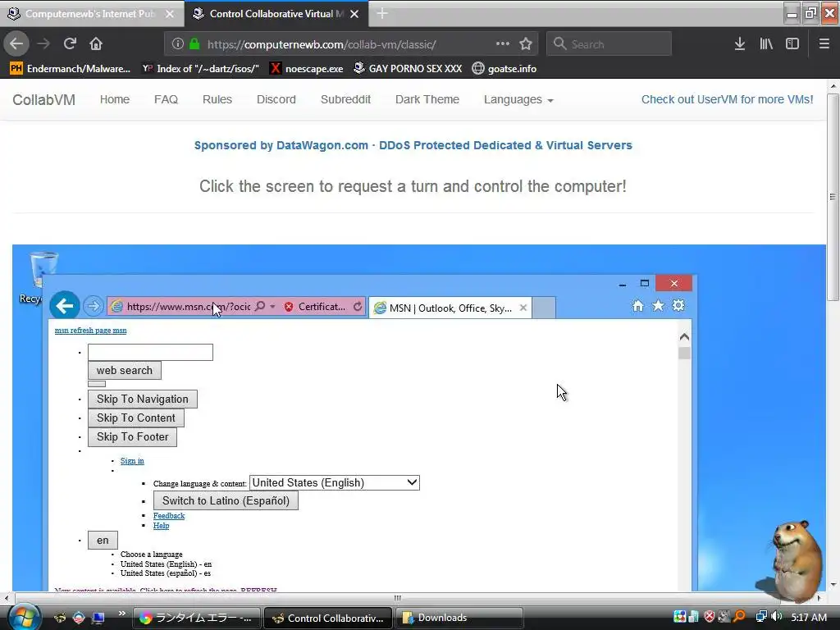Open goatse.info bookmark
The image size is (840, 630).
[x=504, y=69]
